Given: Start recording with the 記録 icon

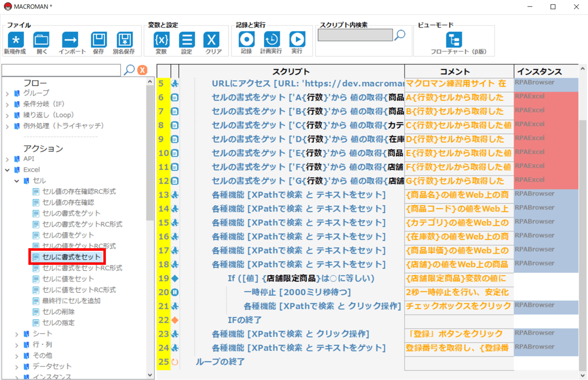Looking at the screenshot, I should pos(246,40).
